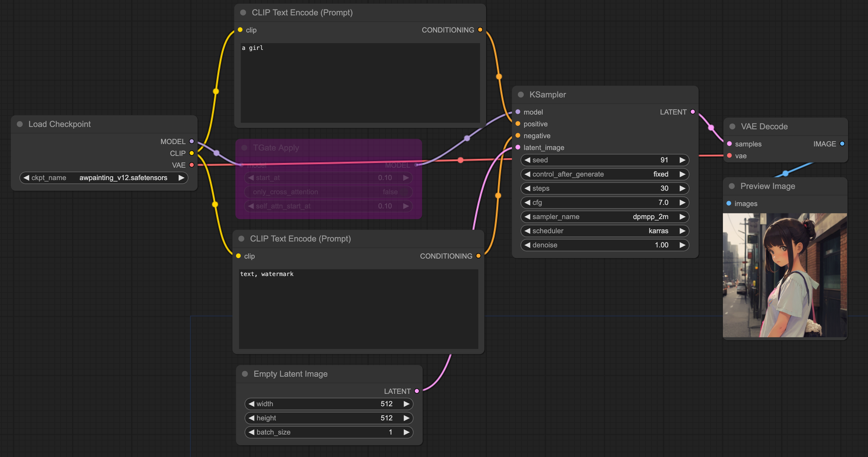Collapse the Preview Image node via its title dot
The height and width of the screenshot is (457, 868).
pos(732,186)
